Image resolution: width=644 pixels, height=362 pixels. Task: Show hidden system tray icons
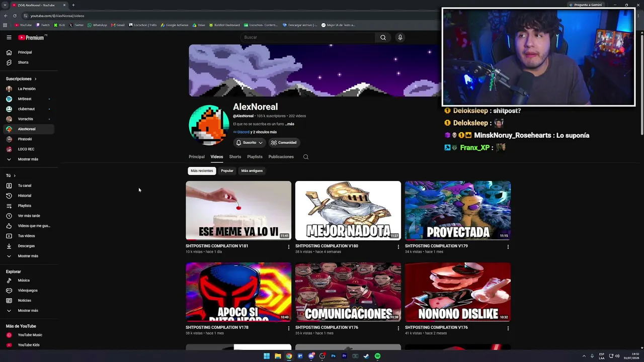click(x=584, y=356)
